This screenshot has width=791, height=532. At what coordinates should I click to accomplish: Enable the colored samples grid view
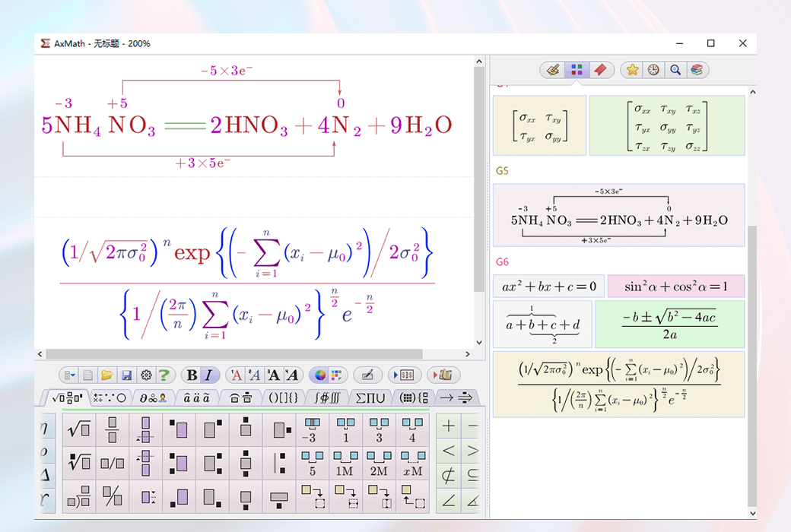(577, 69)
